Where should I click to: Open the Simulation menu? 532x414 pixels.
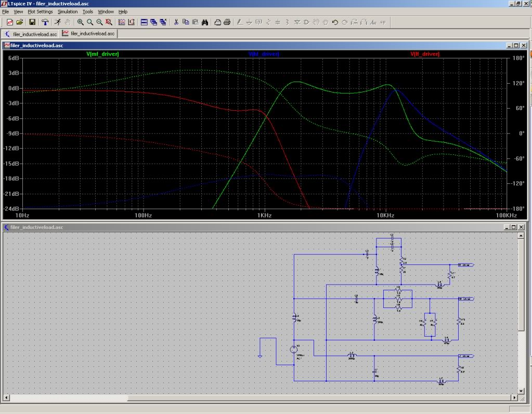[x=68, y=11]
